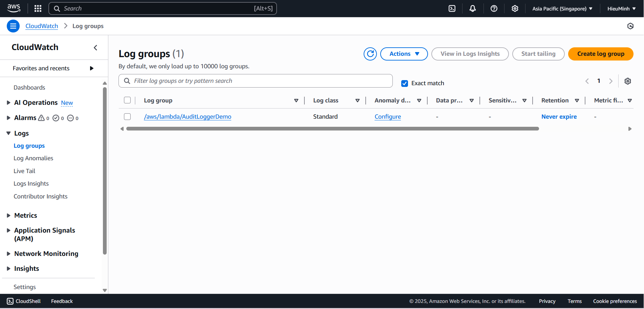Image resolution: width=644 pixels, height=309 pixels.
Task: Focus the top AWS Search box
Action: 163,8
